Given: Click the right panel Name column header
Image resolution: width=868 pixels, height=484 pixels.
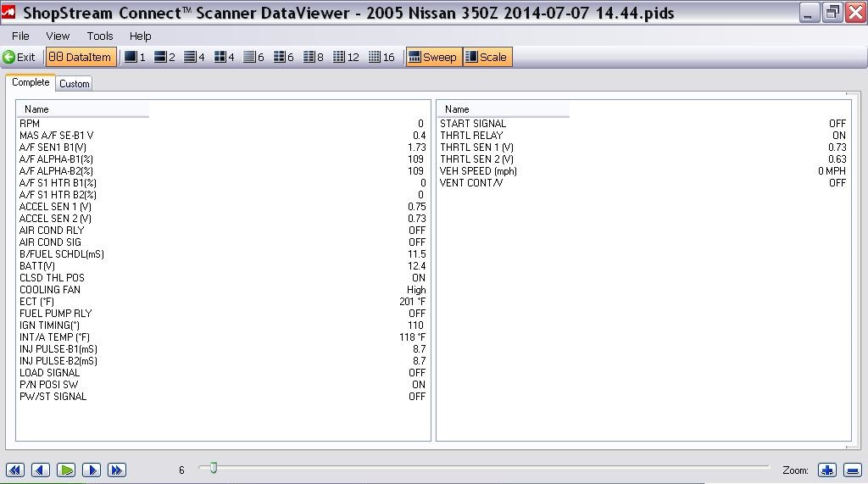Looking at the screenshot, I should [504, 109].
